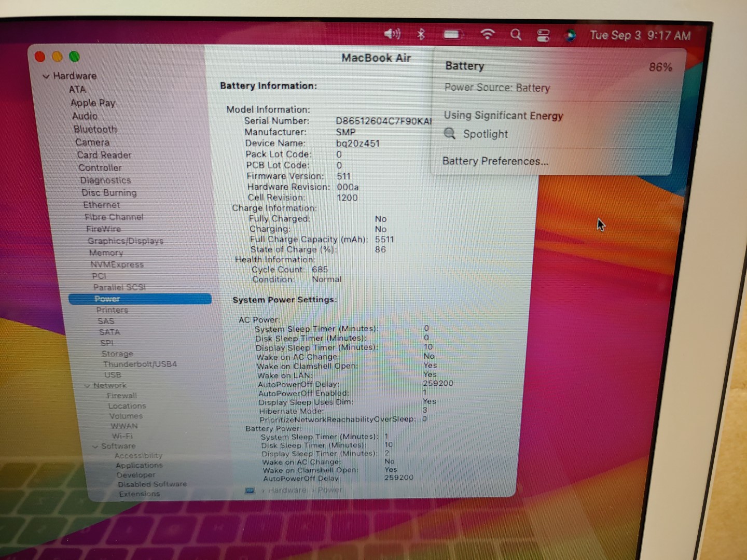Click the Condition value Normal
Screen dimensions: 747x560
(327, 279)
